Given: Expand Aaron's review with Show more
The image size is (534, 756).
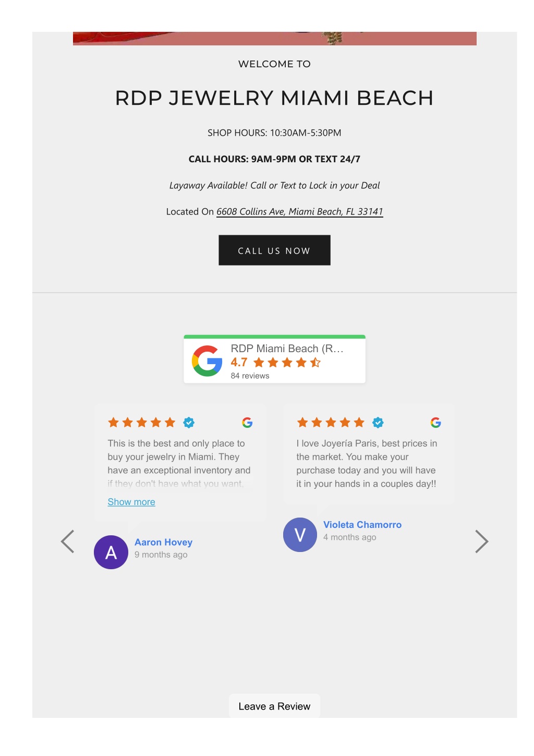Looking at the screenshot, I should click(131, 502).
